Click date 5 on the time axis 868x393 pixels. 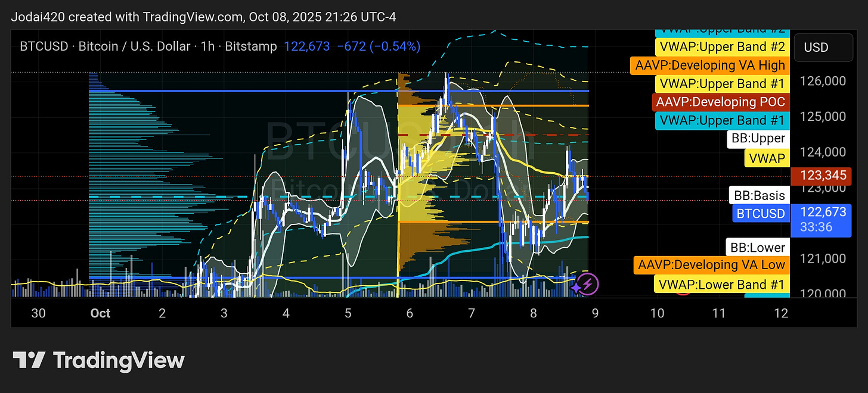tap(348, 313)
